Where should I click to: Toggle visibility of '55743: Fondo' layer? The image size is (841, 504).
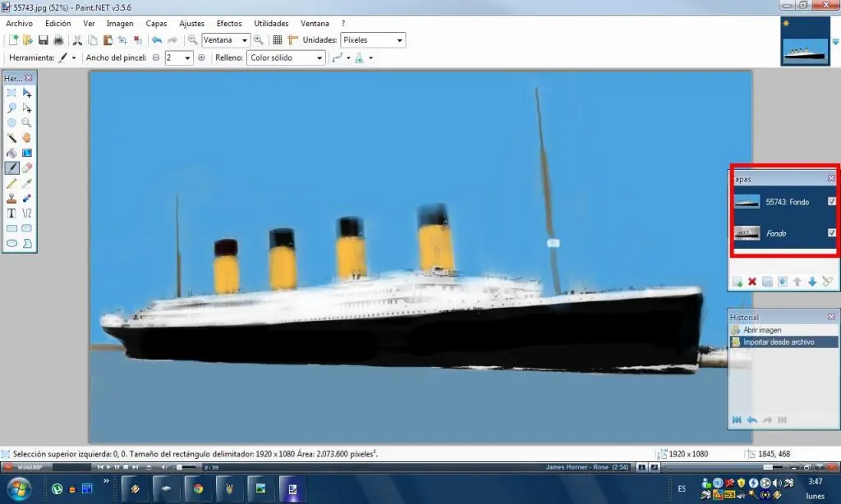click(x=831, y=202)
